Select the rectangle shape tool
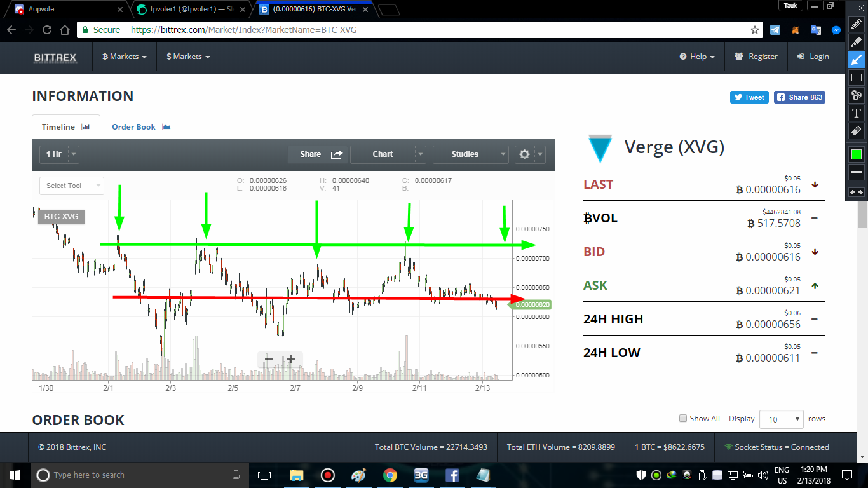This screenshot has height=488, width=868. click(x=857, y=78)
